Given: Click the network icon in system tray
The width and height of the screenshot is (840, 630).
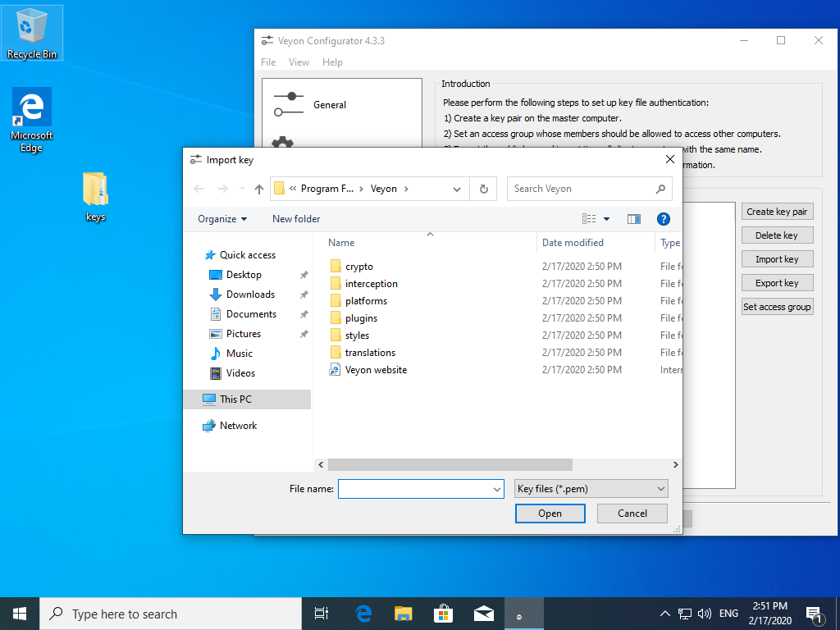Looking at the screenshot, I should click(685, 614).
